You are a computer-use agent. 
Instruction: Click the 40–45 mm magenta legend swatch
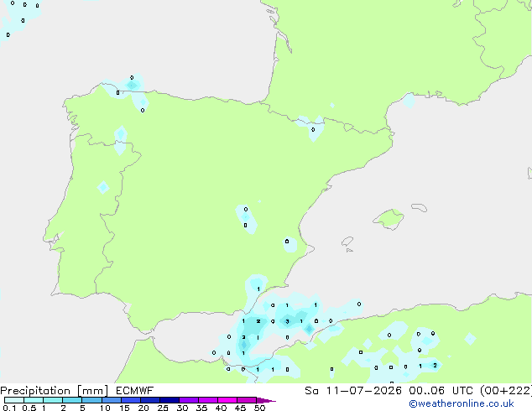click(x=227, y=400)
